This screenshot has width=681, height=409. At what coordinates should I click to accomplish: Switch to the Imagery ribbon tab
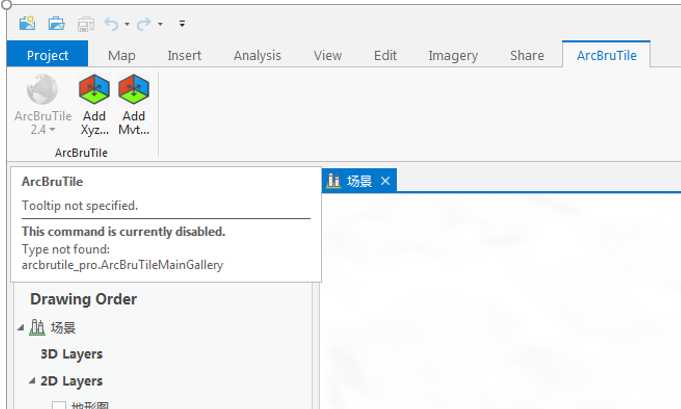pyautogui.click(x=453, y=55)
